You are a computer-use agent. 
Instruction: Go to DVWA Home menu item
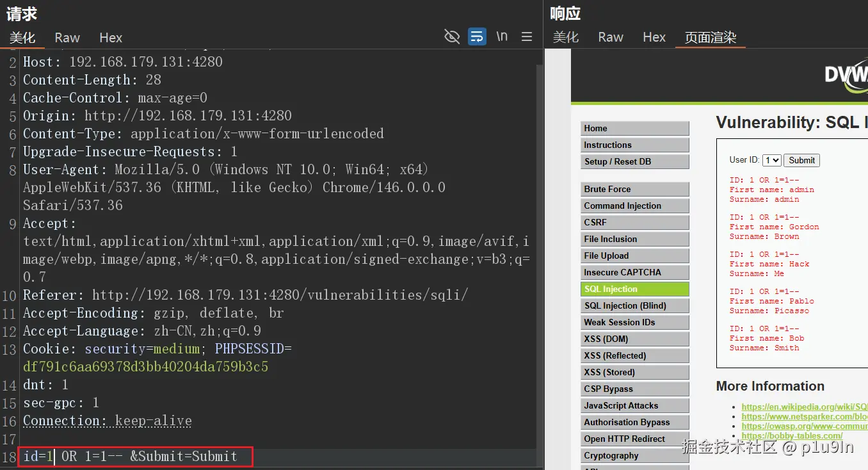635,128
